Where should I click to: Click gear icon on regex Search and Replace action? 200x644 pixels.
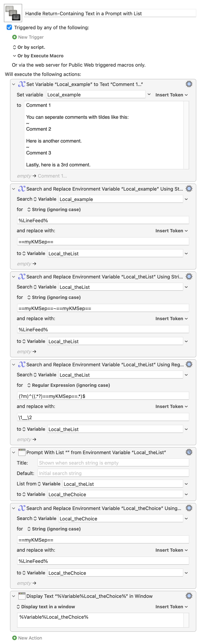pos(189,364)
